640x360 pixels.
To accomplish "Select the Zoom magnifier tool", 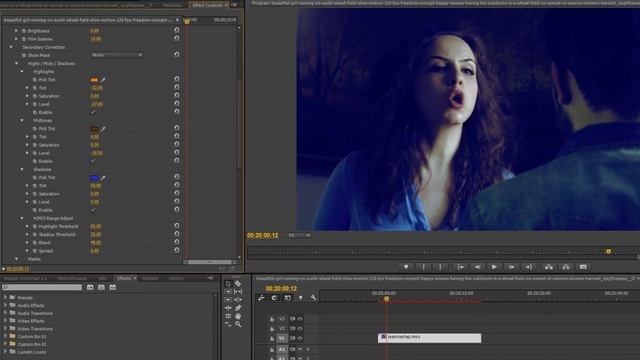I will pyautogui.click(x=238, y=324).
